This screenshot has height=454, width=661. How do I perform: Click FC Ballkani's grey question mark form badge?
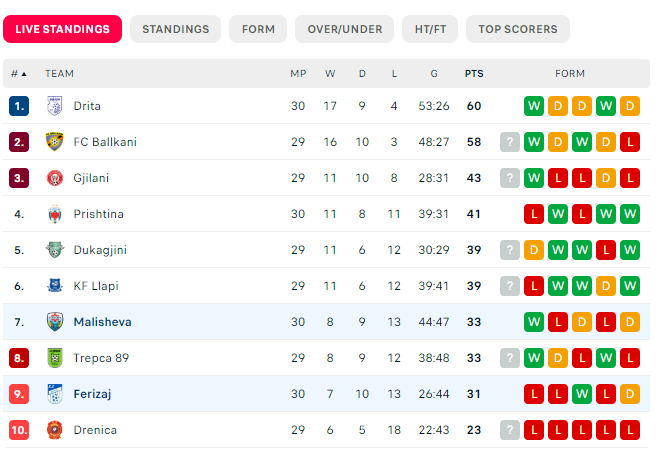point(510,142)
